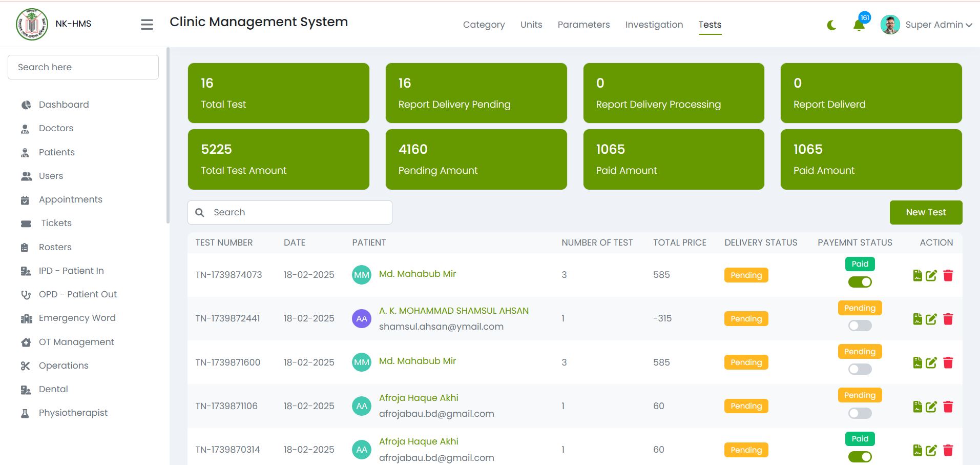980x465 pixels.
Task: Edit test TN-1739871106
Action: (931, 407)
